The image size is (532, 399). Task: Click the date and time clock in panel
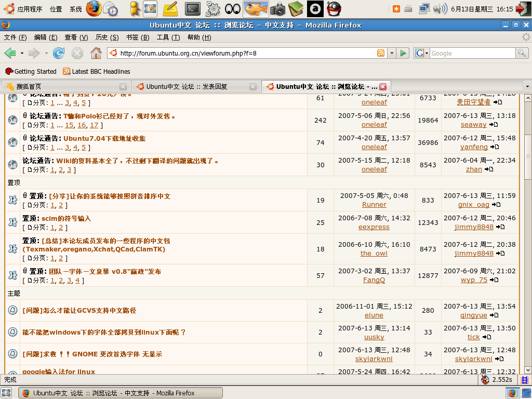pos(482,9)
